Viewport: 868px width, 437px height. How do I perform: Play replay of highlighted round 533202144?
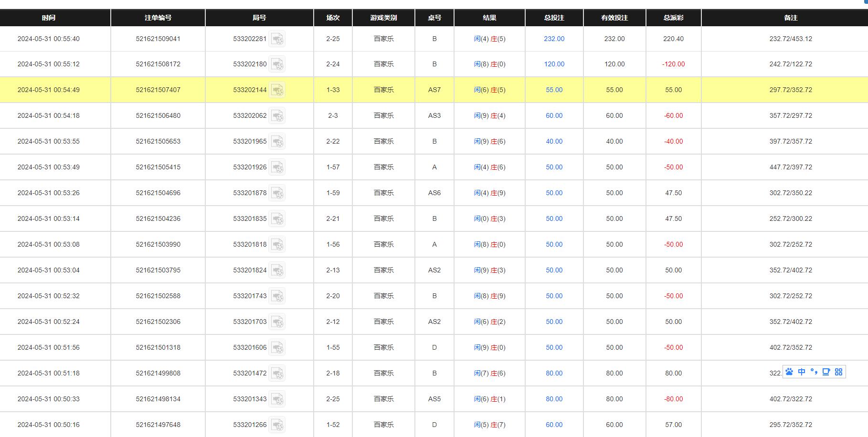click(277, 90)
